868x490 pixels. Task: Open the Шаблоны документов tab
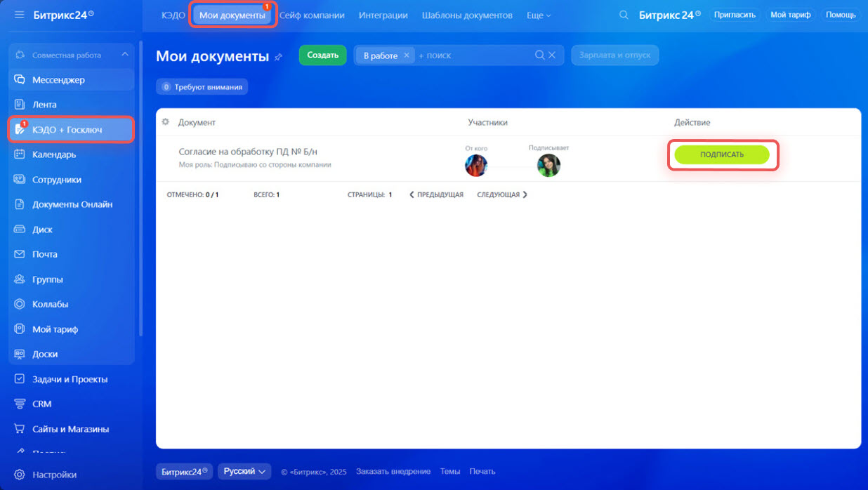pos(467,15)
